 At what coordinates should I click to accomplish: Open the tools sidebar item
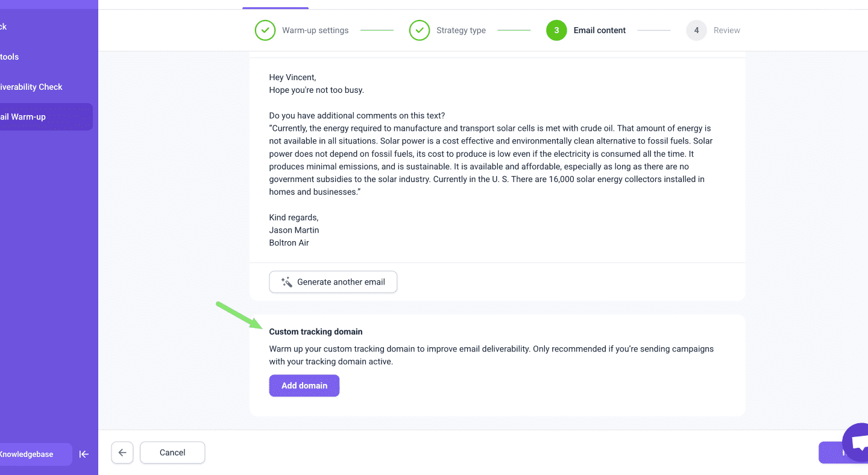10,57
